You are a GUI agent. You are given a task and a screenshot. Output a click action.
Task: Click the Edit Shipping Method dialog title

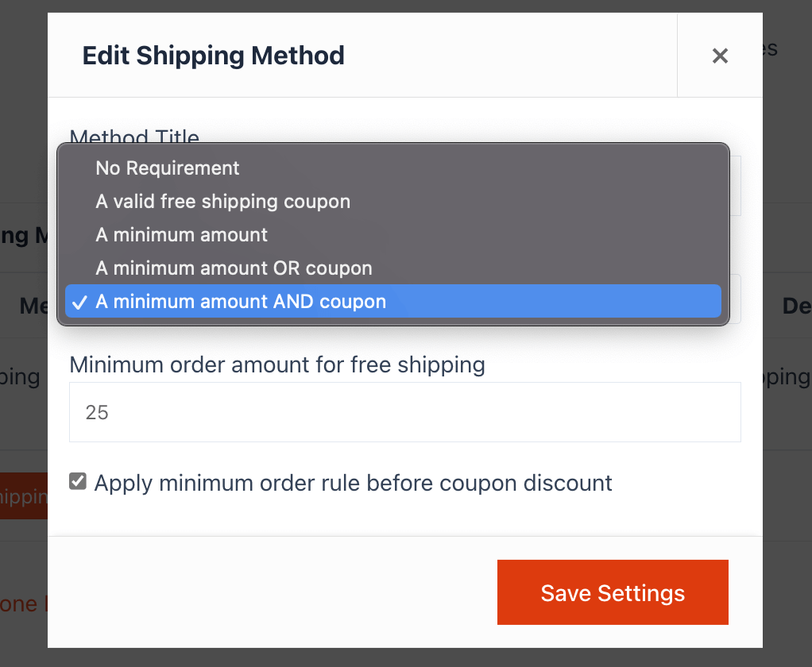213,56
